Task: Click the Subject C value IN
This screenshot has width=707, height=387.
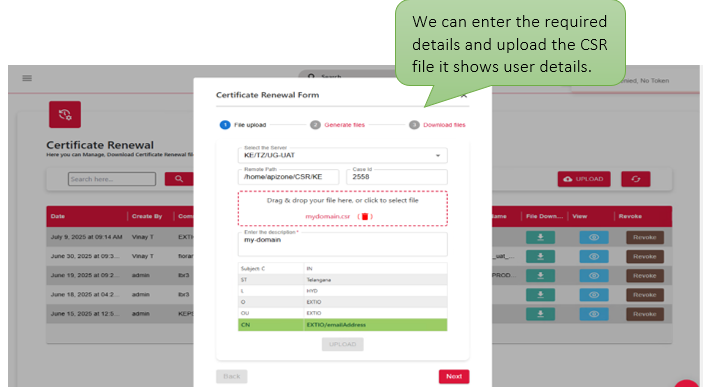Action: [309, 269]
